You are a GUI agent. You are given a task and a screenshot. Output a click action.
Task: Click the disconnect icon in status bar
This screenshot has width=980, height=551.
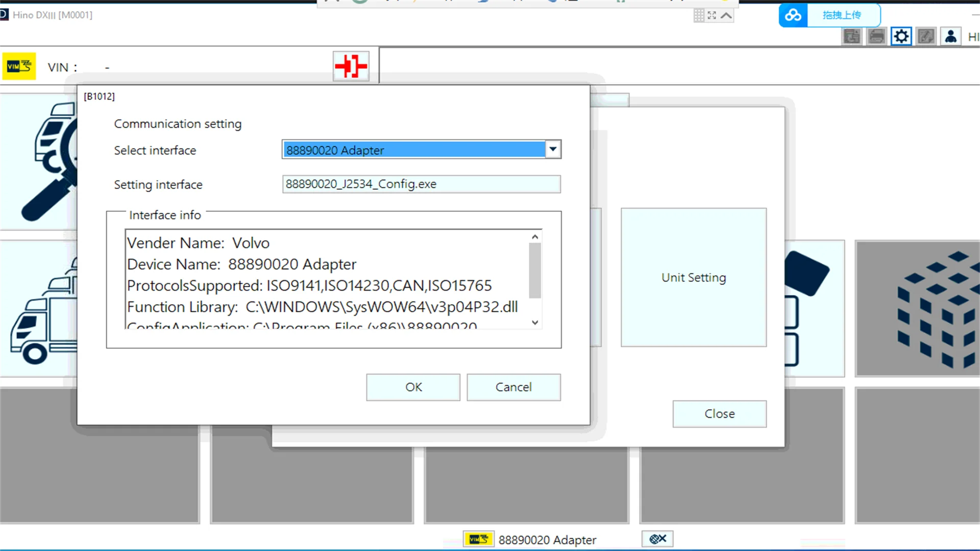[657, 539]
